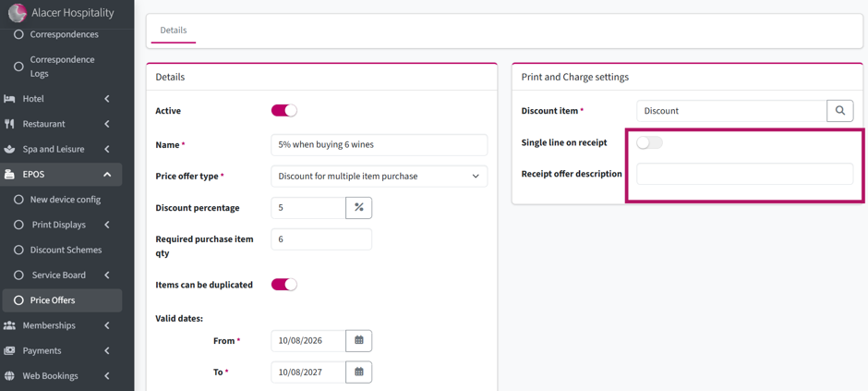Viewport: 868px width, 391px height.
Task: Click the circle icon beside Correspondences
Action: tap(18, 34)
